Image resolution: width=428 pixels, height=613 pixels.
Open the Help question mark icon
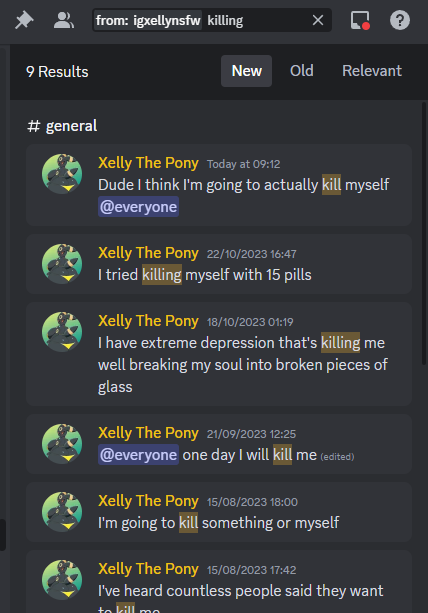tap(400, 20)
